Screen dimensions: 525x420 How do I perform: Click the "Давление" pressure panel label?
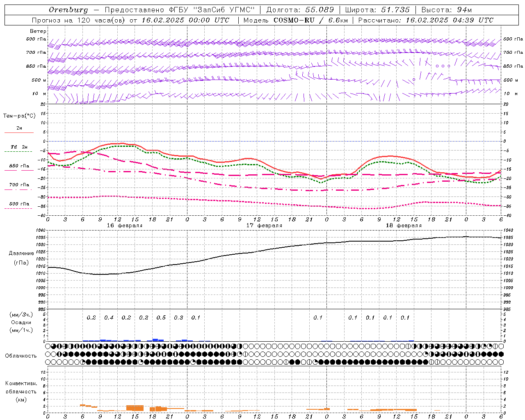tap(21, 253)
